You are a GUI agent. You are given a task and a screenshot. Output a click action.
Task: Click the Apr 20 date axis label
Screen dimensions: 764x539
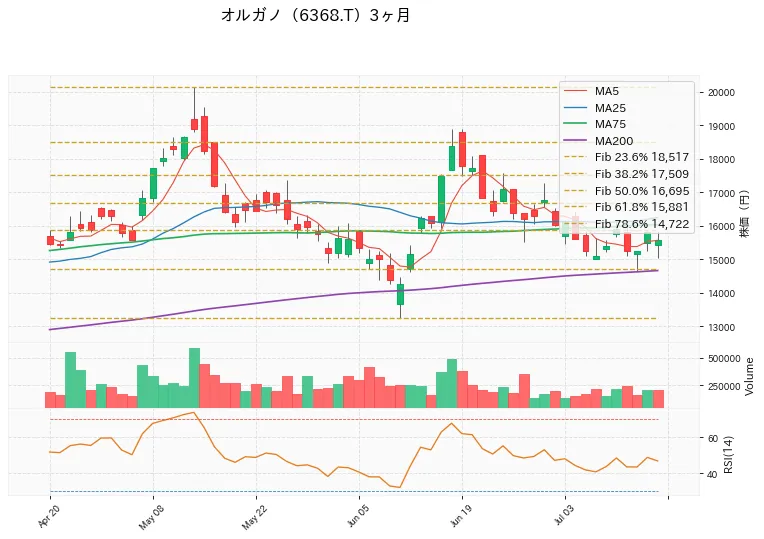point(49,516)
